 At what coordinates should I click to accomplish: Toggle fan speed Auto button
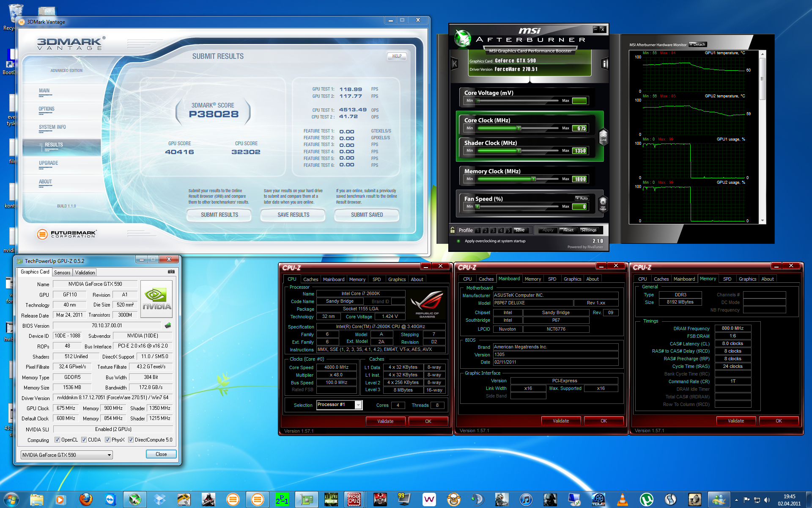pyautogui.click(x=582, y=198)
